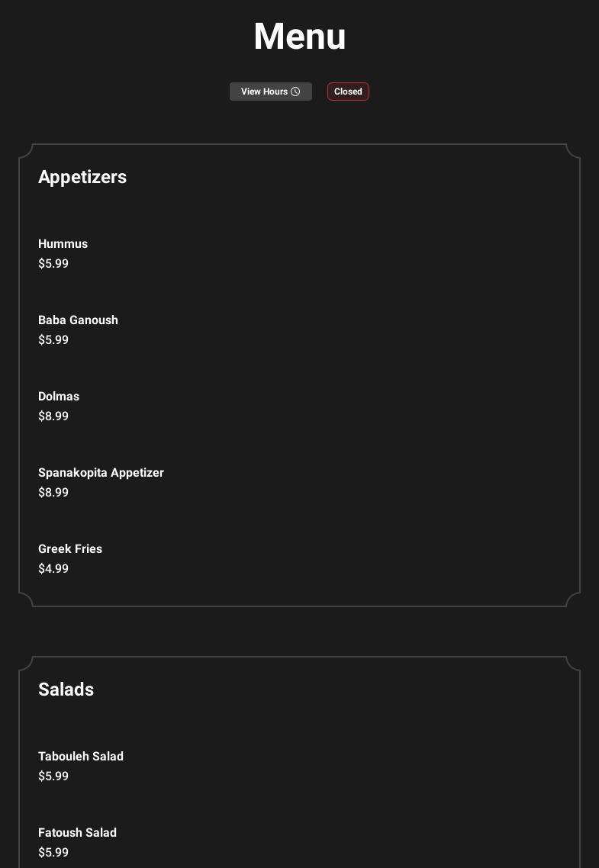Select the Baba Ganoush item

[78, 320]
